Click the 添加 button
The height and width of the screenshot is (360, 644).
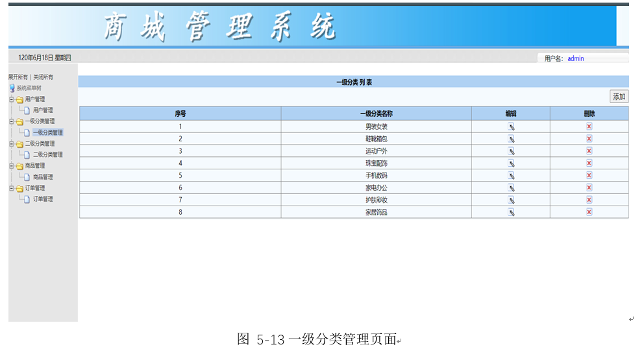coord(619,97)
